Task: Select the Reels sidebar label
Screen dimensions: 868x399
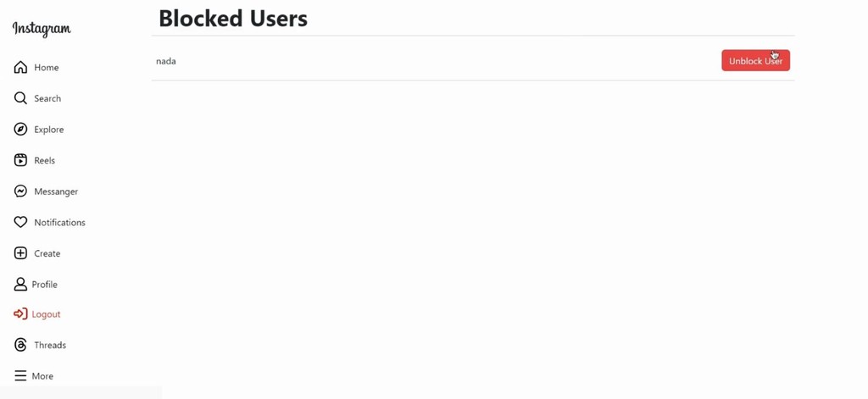Action: pos(44,160)
